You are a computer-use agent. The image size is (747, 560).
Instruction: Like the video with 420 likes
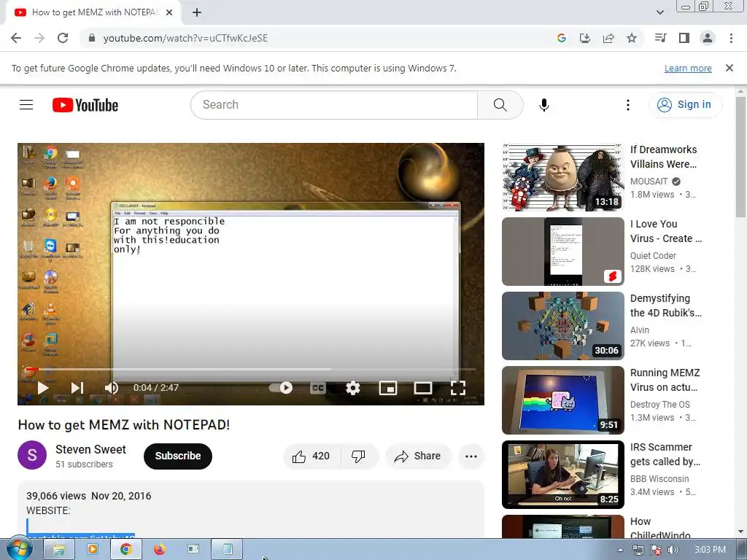click(x=312, y=456)
